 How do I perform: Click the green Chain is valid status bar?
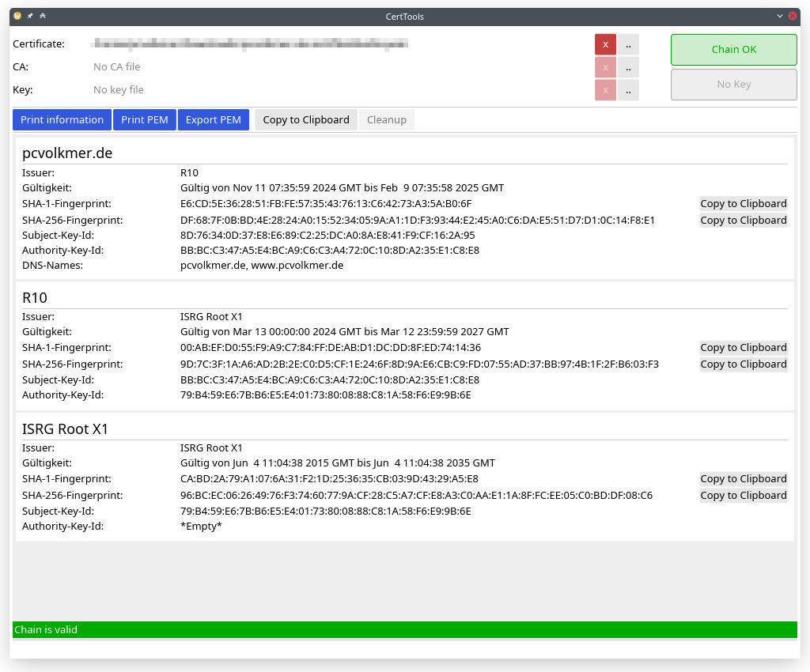click(404, 629)
